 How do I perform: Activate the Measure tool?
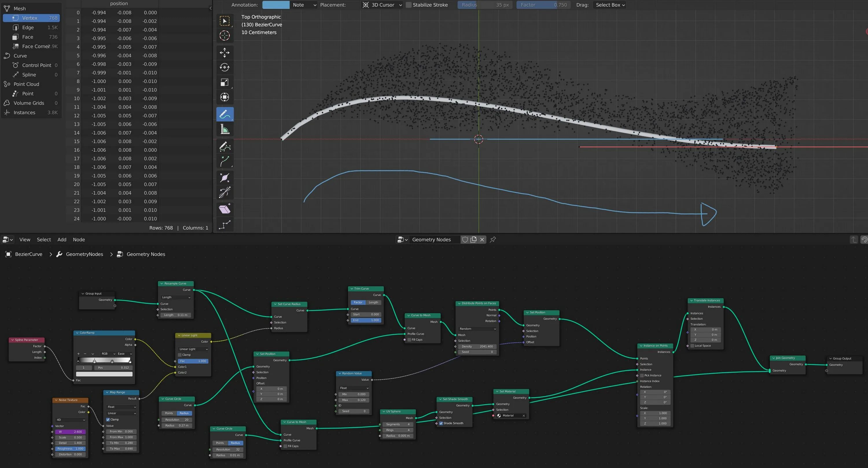225,129
